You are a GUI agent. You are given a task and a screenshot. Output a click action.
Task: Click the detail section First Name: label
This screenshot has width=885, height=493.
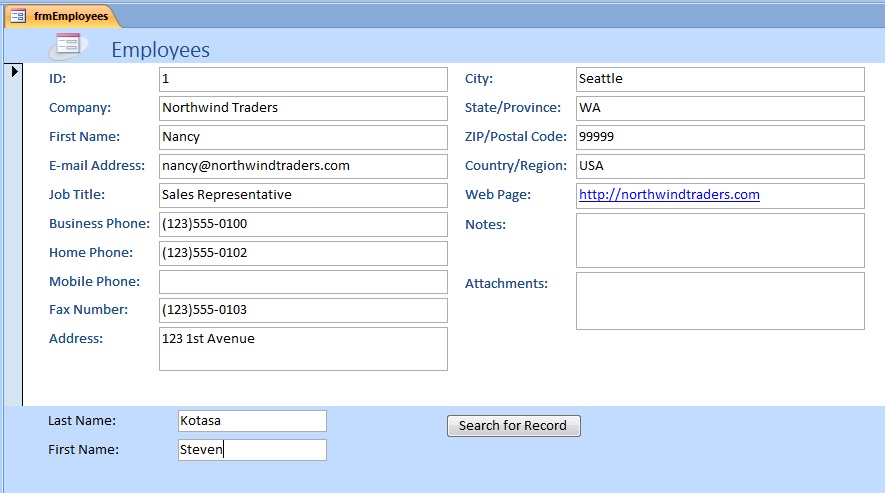tap(84, 137)
